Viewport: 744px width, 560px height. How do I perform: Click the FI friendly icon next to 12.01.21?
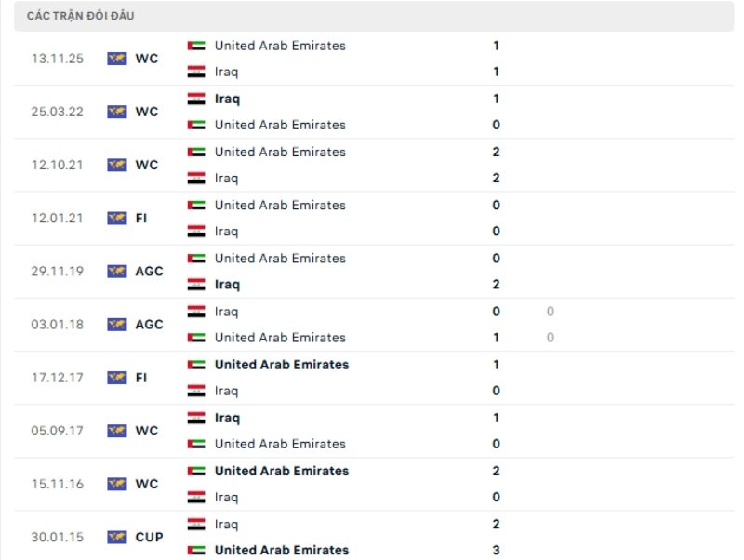[x=118, y=218]
